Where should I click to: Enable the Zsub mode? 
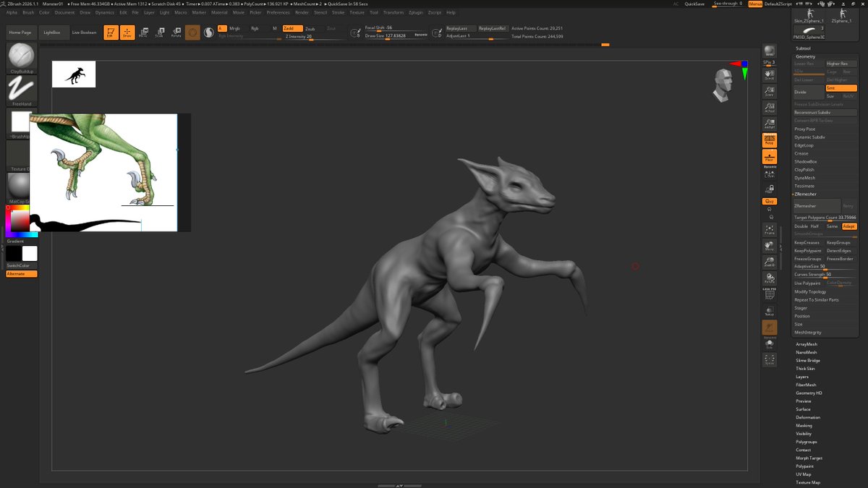pos(310,28)
